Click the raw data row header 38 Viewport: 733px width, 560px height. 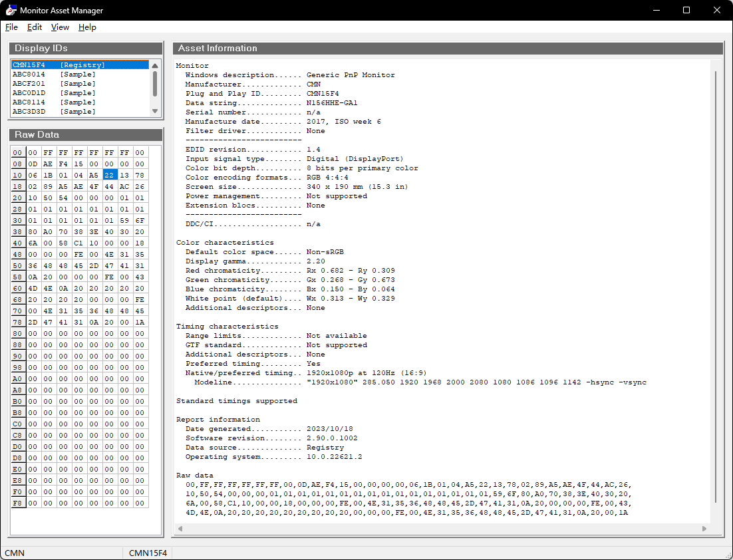tap(18, 232)
